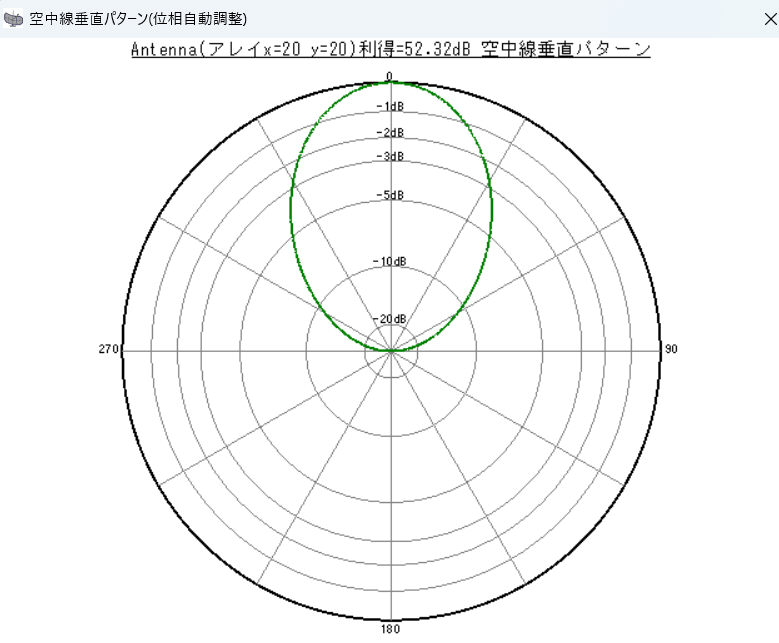Click the -5dB ring label
This screenshot has height=643, width=779.
(390, 195)
